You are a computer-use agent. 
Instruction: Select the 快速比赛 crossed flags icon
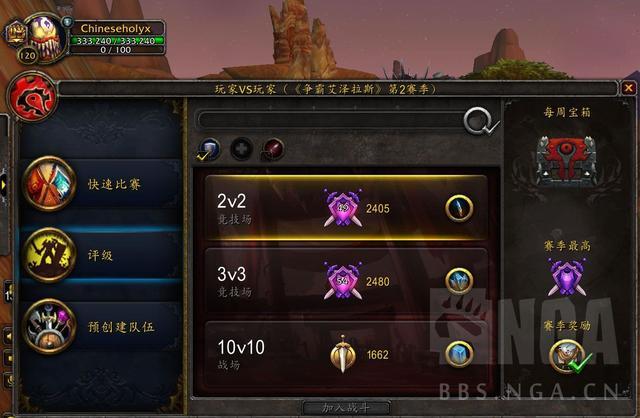[x=49, y=184]
